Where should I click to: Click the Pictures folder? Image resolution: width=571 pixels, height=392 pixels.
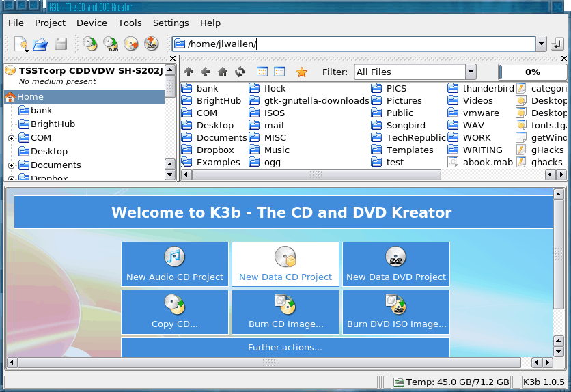(397, 101)
